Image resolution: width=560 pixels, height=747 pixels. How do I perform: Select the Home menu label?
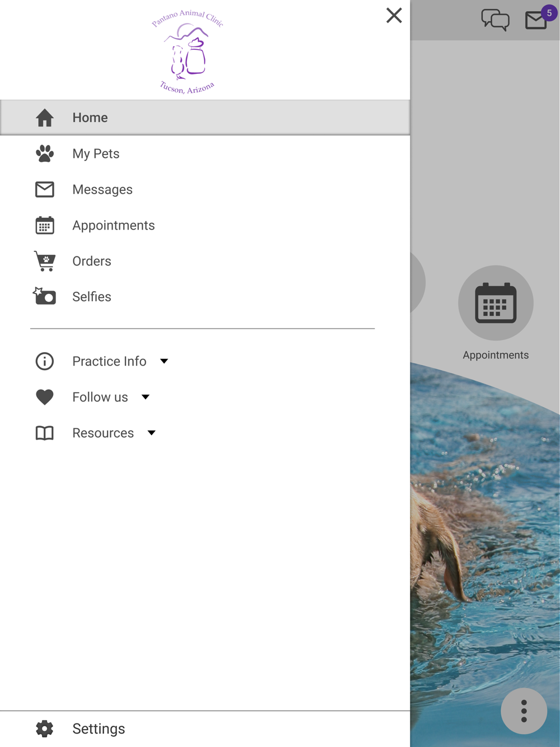pyautogui.click(x=90, y=118)
